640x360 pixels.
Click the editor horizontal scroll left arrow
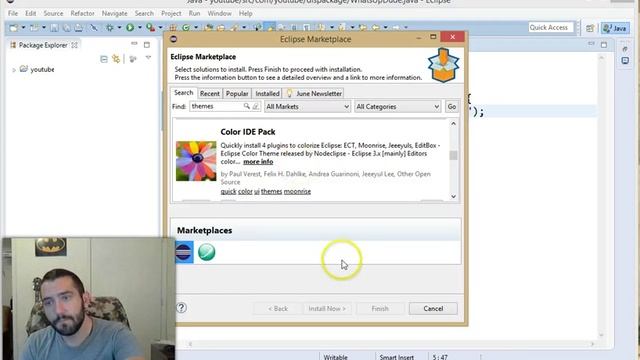click(x=190, y=344)
